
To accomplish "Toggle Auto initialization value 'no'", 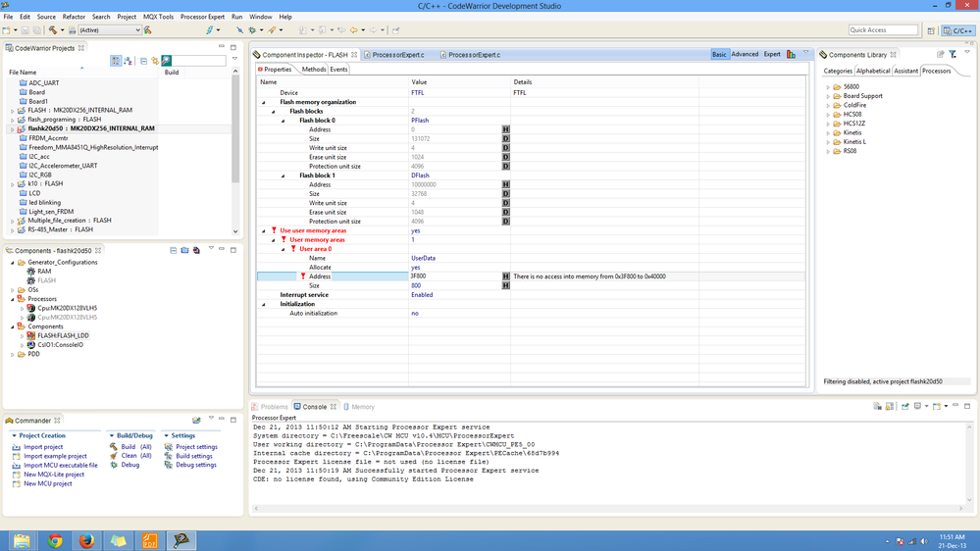I will point(415,313).
